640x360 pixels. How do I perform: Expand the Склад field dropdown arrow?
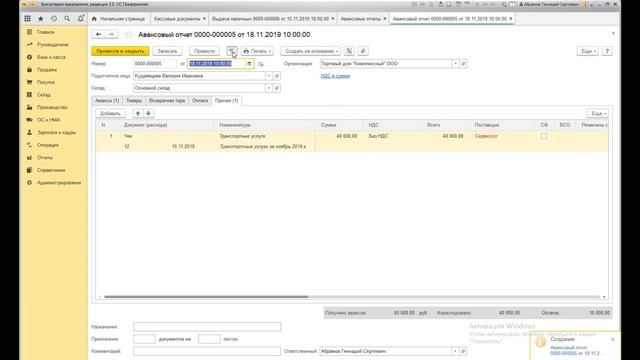coord(269,88)
